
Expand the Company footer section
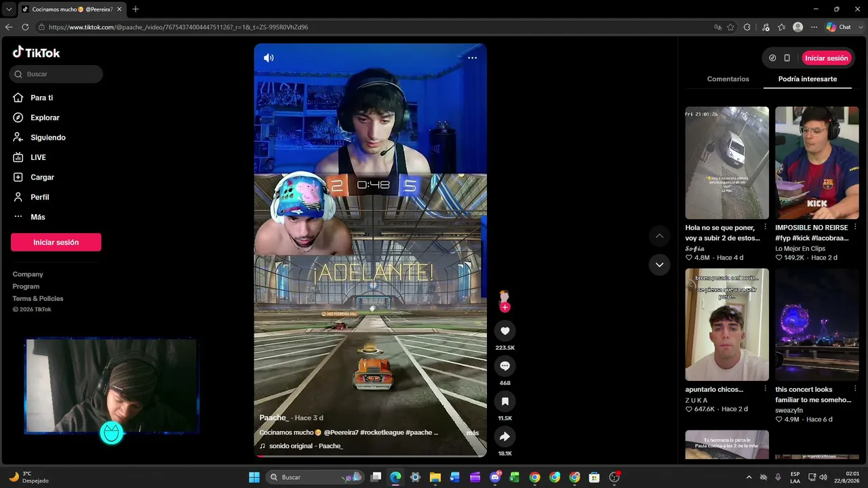[x=28, y=274]
